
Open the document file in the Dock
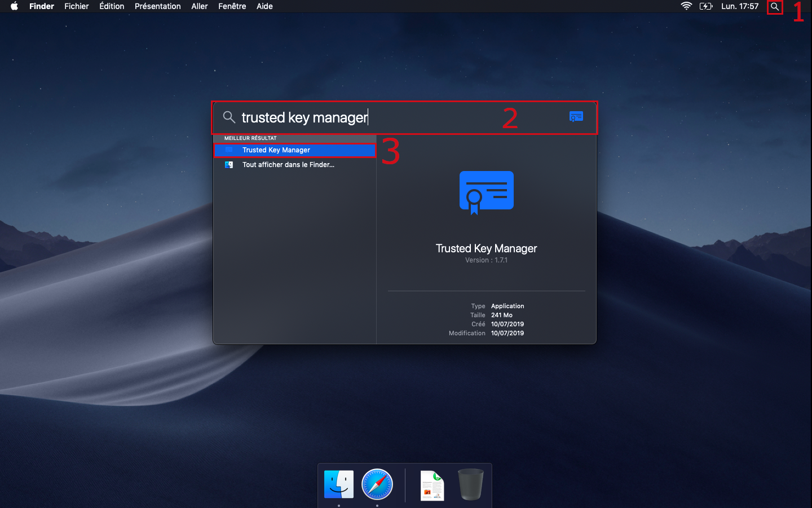pyautogui.click(x=433, y=485)
